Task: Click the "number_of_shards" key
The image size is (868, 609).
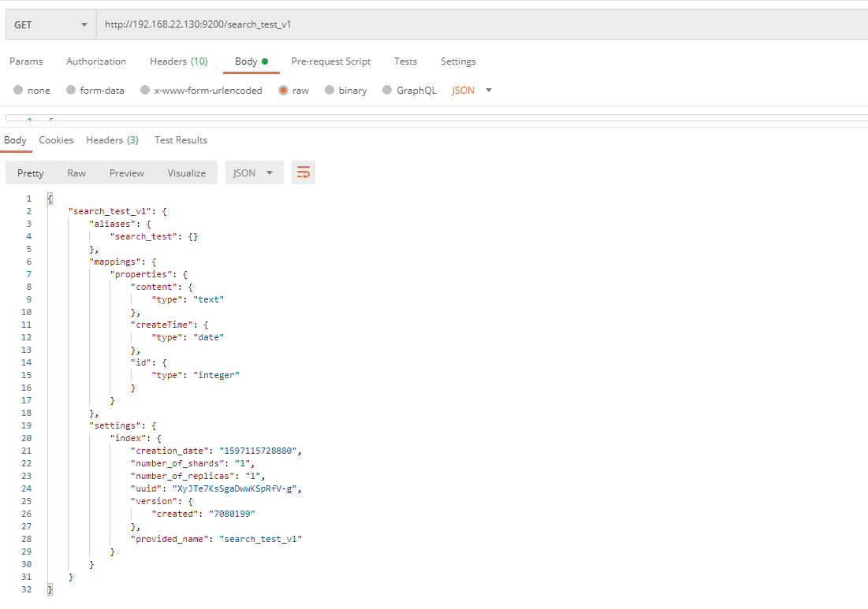Action: [x=177, y=463]
